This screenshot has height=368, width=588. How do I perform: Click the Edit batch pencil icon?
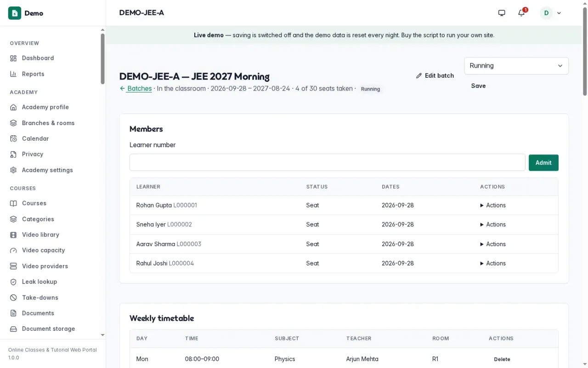pos(419,76)
